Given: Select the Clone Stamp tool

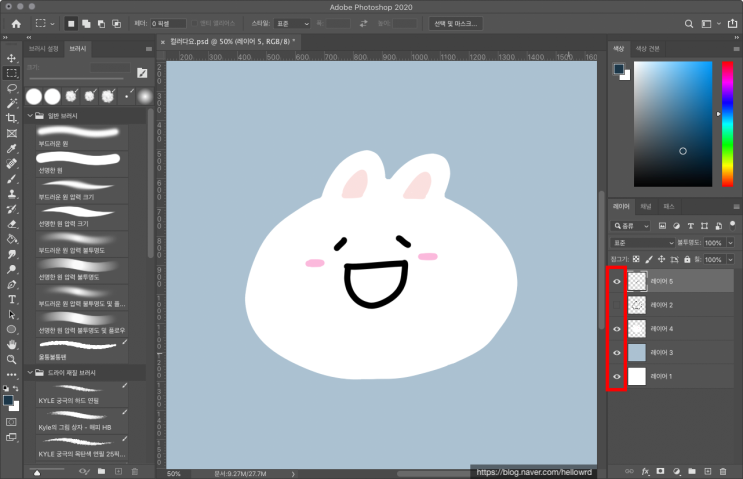Looking at the screenshot, I should [x=11, y=194].
